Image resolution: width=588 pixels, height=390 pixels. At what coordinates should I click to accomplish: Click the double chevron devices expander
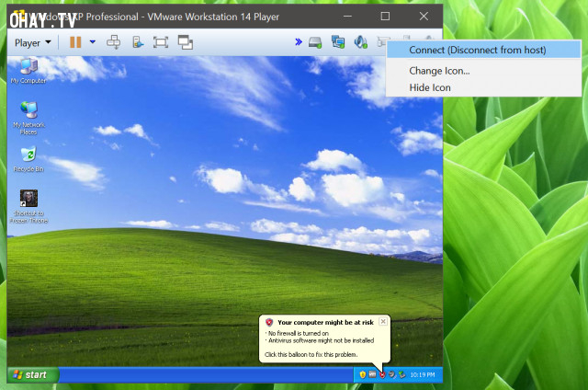click(x=299, y=41)
